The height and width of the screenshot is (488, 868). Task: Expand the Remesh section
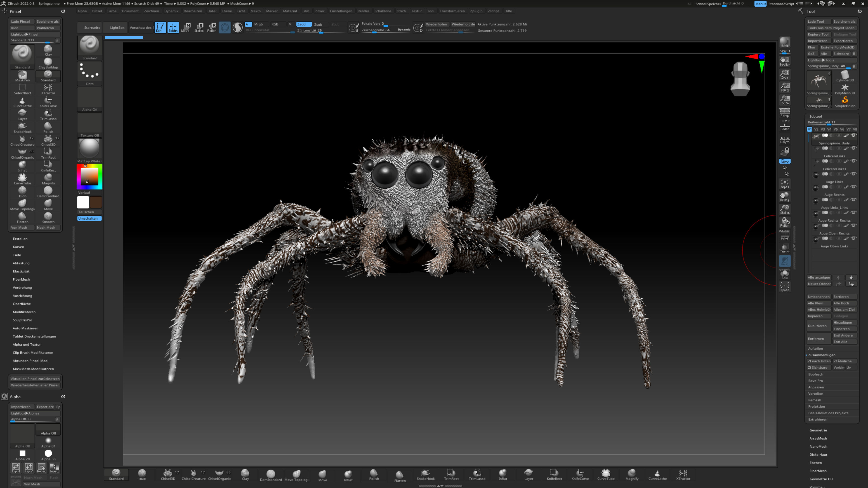coord(814,400)
